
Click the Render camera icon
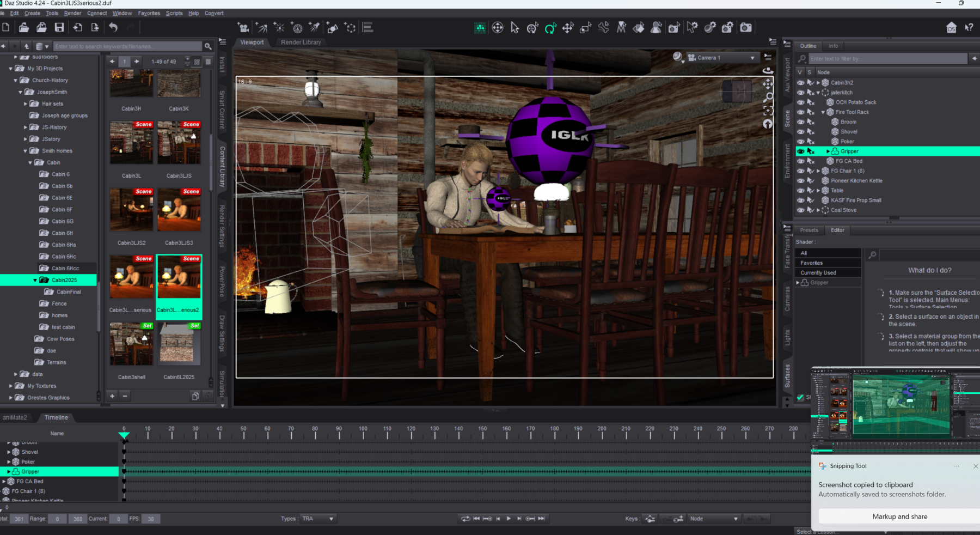pos(746,28)
